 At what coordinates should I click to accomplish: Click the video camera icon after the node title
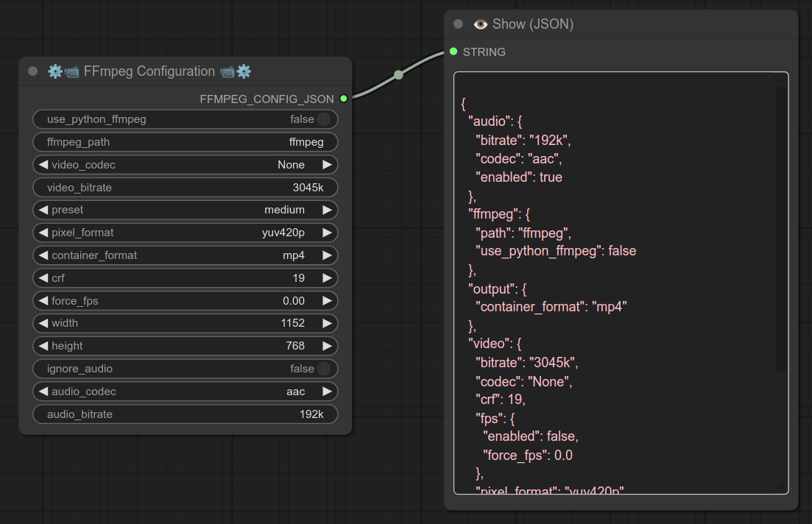tap(227, 71)
